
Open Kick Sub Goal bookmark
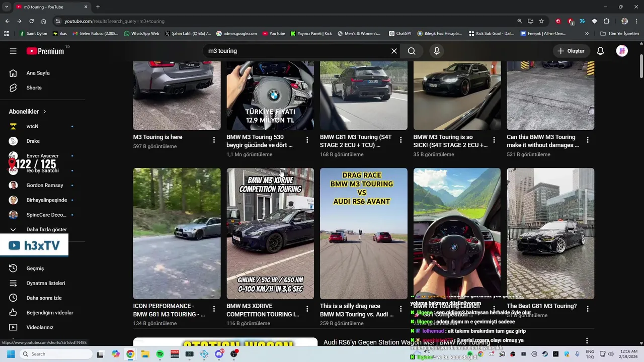pyautogui.click(x=492, y=34)
